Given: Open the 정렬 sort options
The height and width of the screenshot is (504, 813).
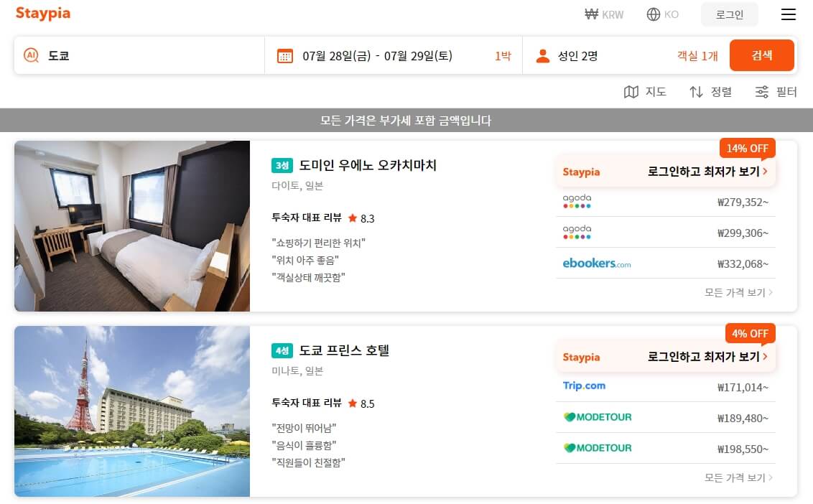Looking at the screenshot, I should pos(710,92).
